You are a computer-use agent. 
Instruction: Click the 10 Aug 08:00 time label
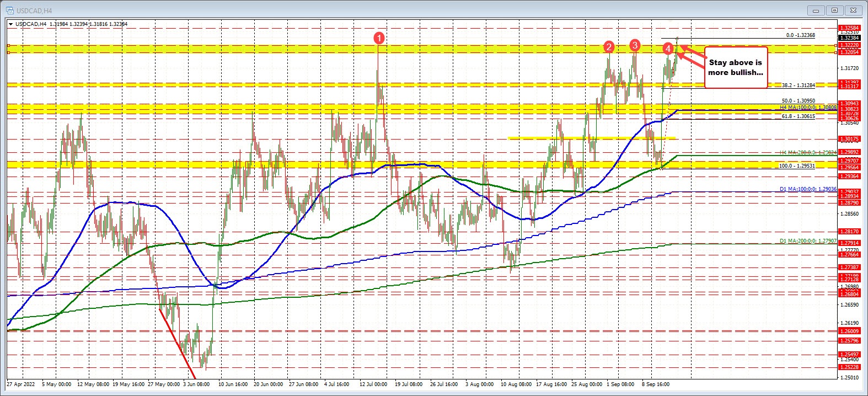click(516, 384)
